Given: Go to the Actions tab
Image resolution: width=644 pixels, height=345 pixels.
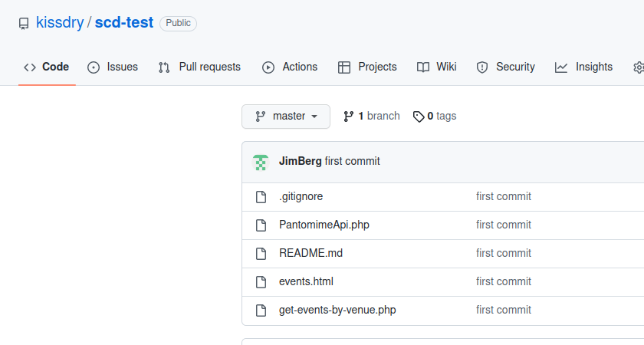Looking at the screenshot, I should [290, 67].
